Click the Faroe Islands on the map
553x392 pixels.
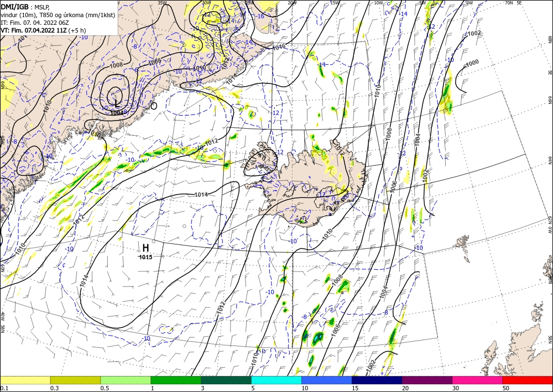click(464, 245)
